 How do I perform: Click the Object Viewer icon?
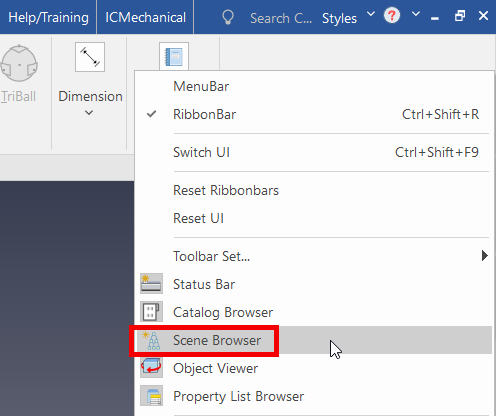coord(151,368)
